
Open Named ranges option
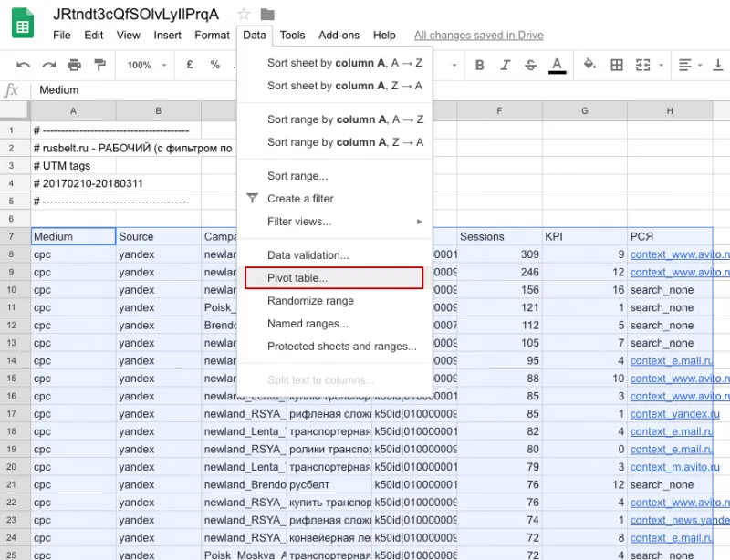click(x=334, y=324)
